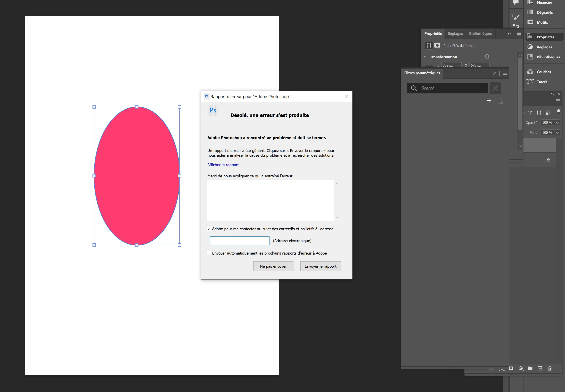Screen dimensions: 565x392
Task: Switch to the Bibliothèques tab
Action: [x=481, y=34]
